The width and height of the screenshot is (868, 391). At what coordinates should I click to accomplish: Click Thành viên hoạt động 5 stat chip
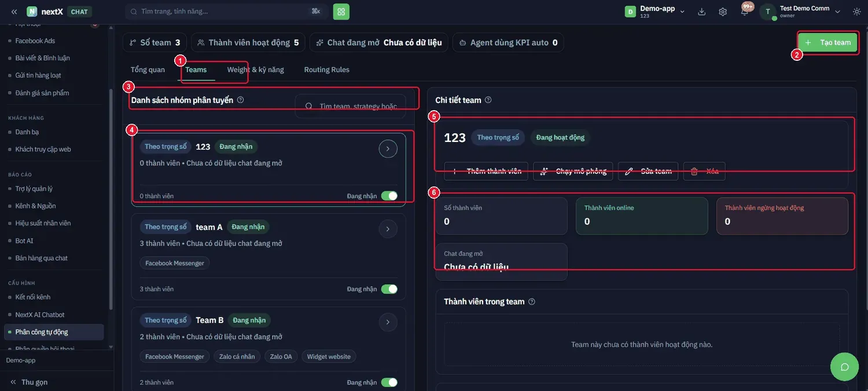pos(248,42)
